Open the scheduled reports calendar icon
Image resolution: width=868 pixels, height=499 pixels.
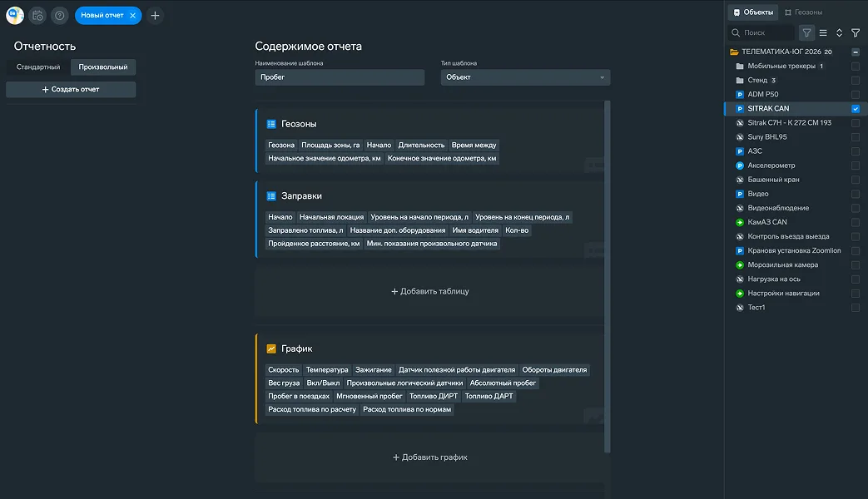click(x=37, y=16)
